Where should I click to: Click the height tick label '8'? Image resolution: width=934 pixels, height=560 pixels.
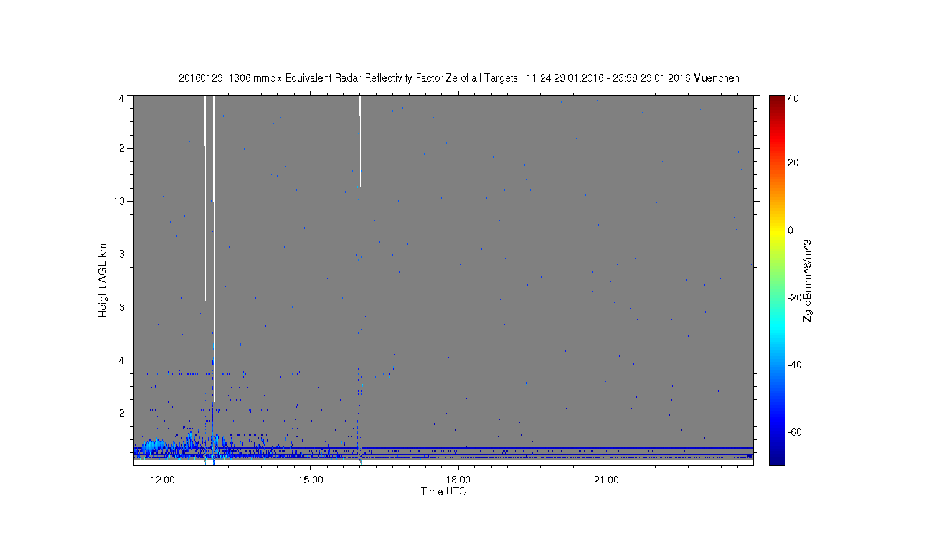[121, 254]
